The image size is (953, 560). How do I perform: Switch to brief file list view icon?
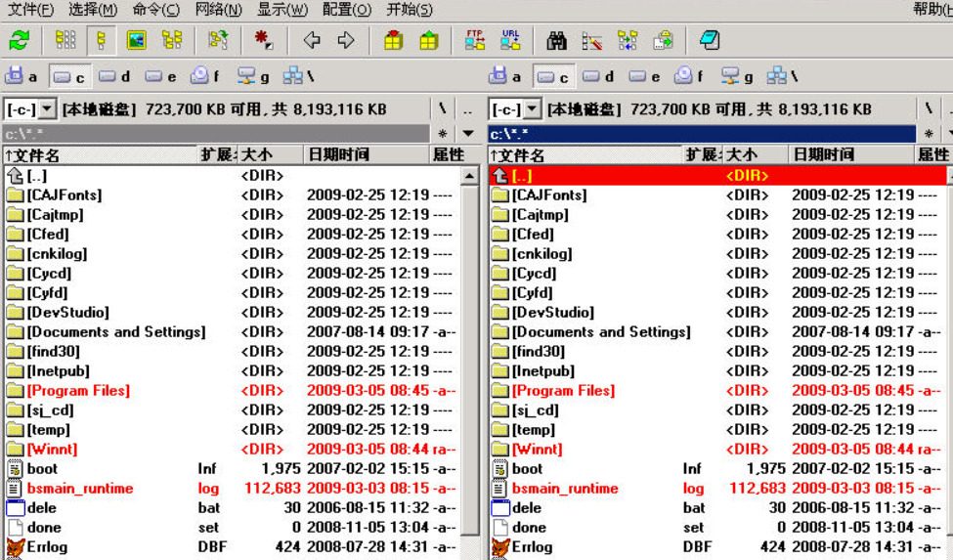pos(65,41)
